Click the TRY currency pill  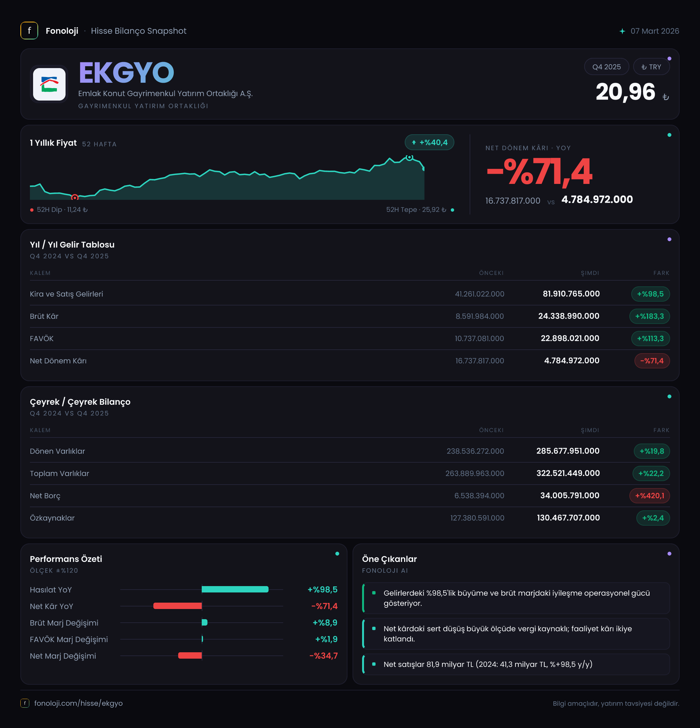click(x=651, y=67)
